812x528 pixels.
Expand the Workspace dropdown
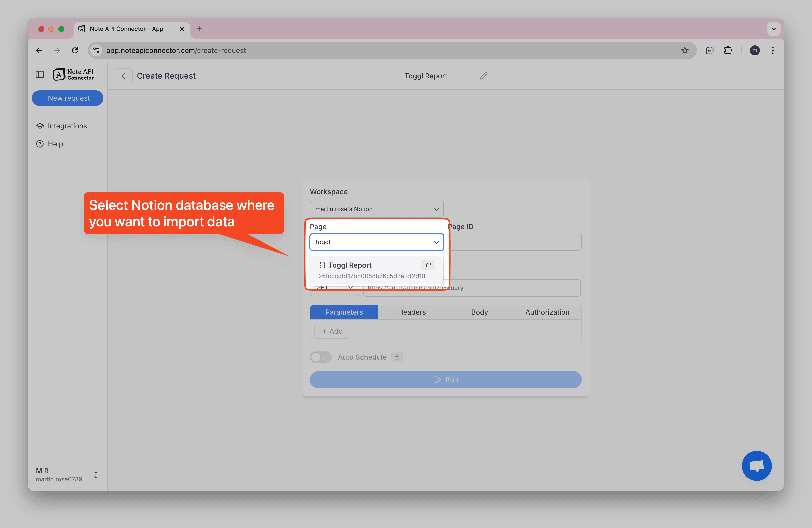coord(436,209)
